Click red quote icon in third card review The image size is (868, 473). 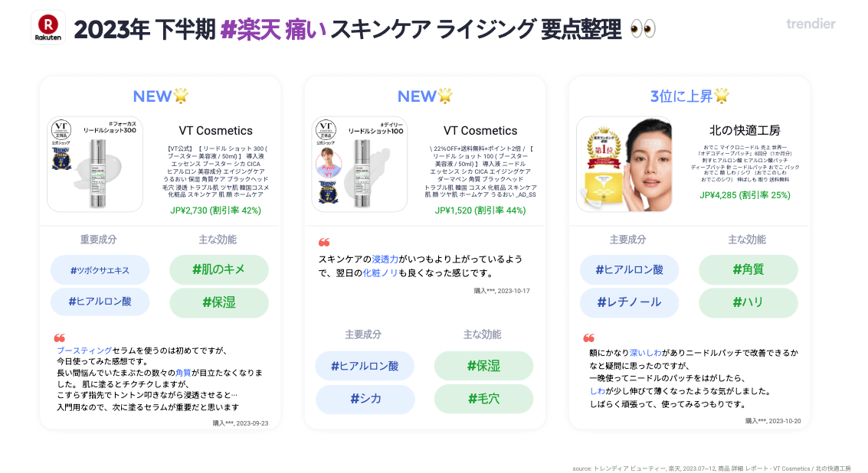(x=588, y=338)
